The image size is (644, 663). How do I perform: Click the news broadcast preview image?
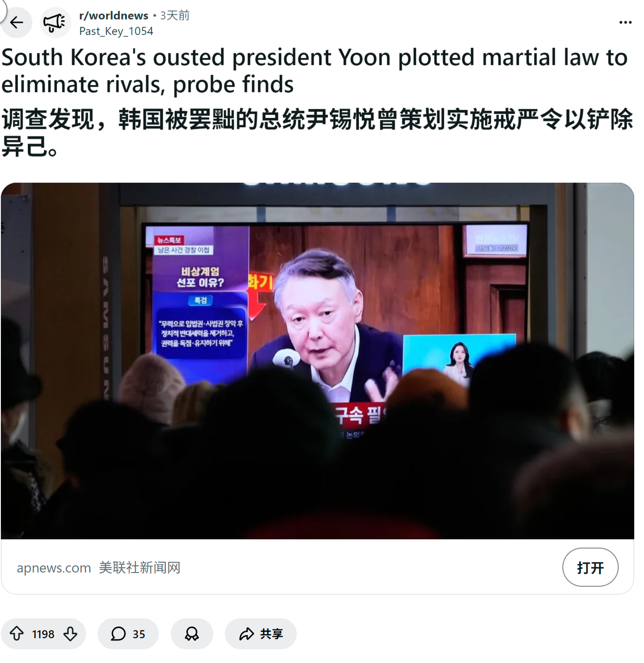(318, 361)
